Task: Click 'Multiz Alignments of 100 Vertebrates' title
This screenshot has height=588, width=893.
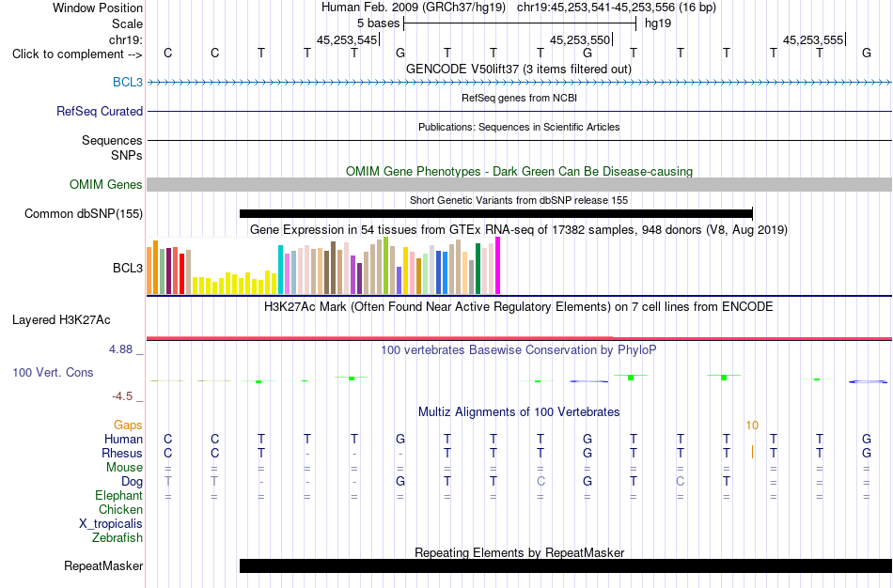Action: tap(519, 412)
